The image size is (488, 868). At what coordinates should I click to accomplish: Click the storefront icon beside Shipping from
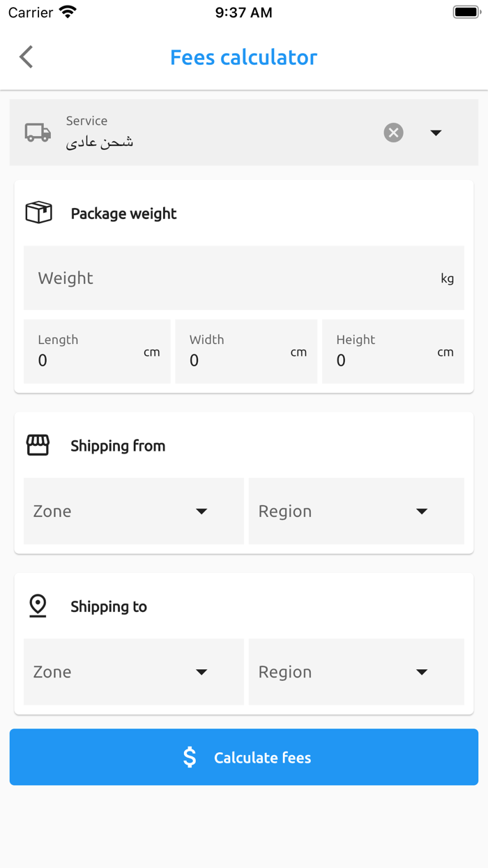(38, 444)
